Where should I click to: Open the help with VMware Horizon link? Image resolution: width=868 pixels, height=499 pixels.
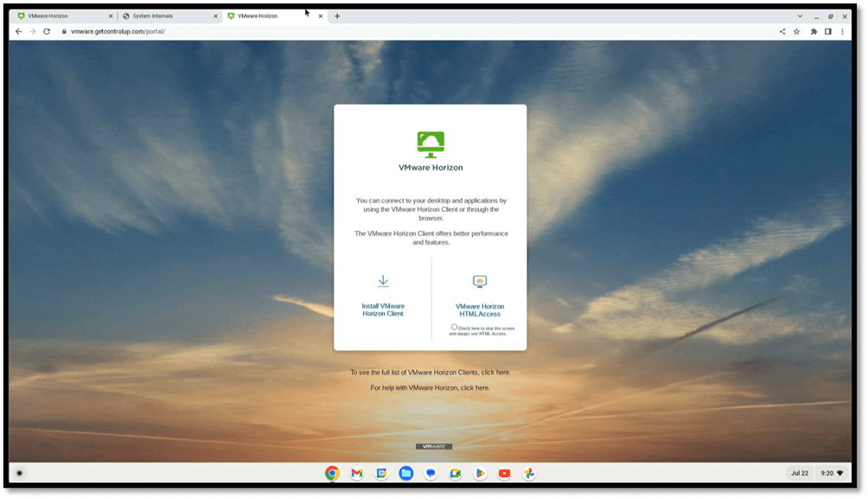(475, 388)
